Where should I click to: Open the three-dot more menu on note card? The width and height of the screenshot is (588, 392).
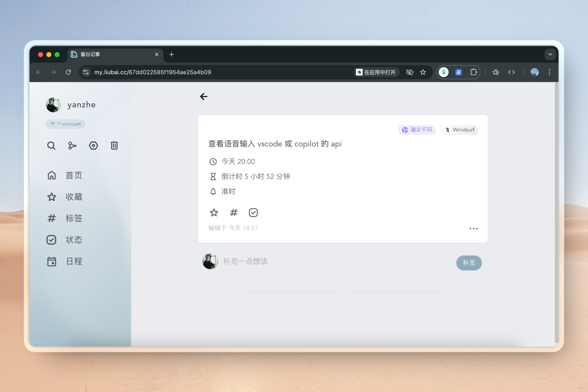[x=473, y=229]
